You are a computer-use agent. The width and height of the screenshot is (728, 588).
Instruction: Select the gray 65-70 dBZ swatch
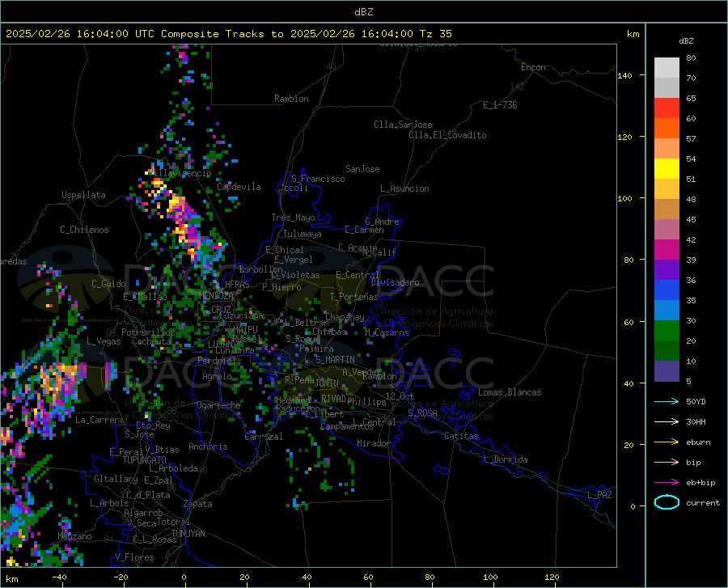(667, 88)
